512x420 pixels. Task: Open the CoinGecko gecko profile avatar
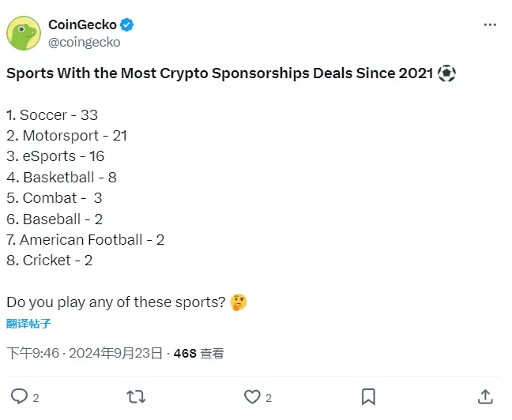coord(24,33)
